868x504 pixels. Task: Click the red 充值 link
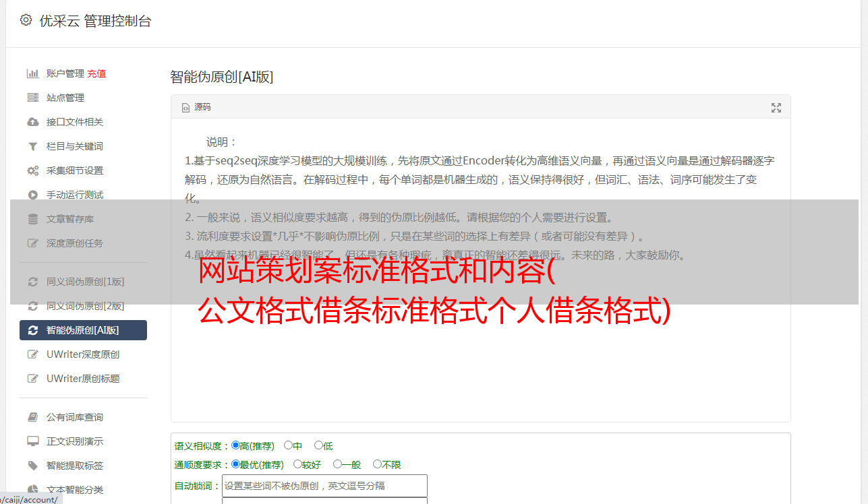pos(96,73)
